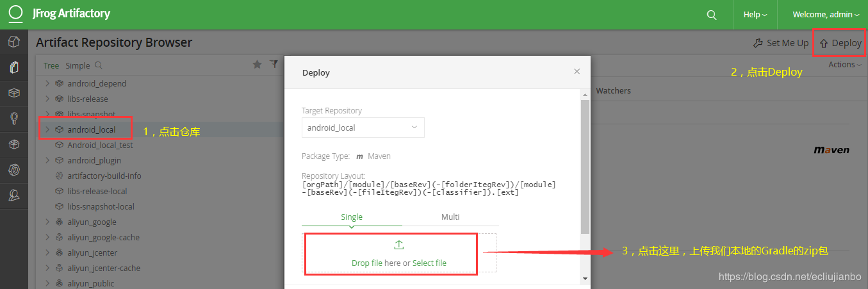Image resolution: width=868 pixels, height=289 pixels.
Task: Switch to Tree view mode
Action: pos(51,65)
